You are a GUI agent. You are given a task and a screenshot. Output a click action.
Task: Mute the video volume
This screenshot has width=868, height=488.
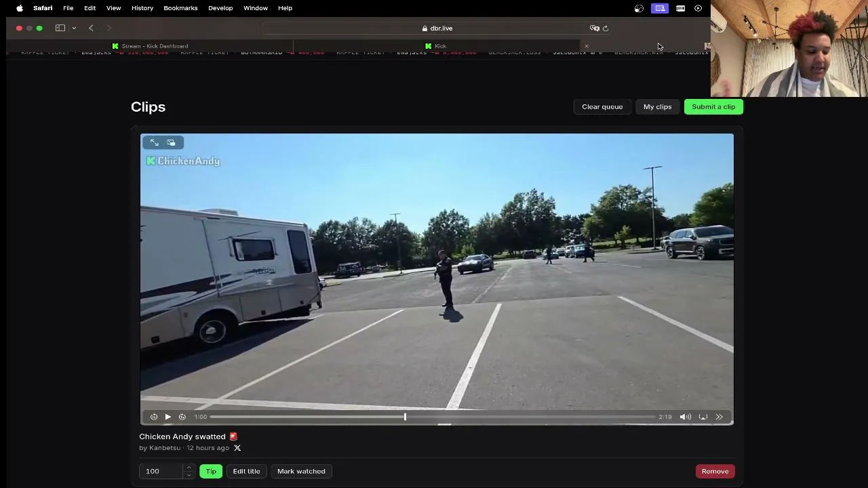click(x=686, y=417)
